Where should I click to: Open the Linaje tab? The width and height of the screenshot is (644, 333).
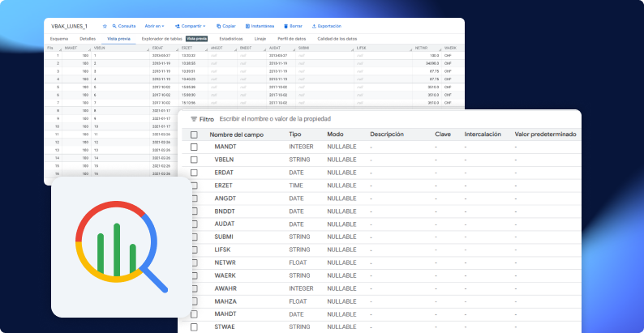point(260,39)
